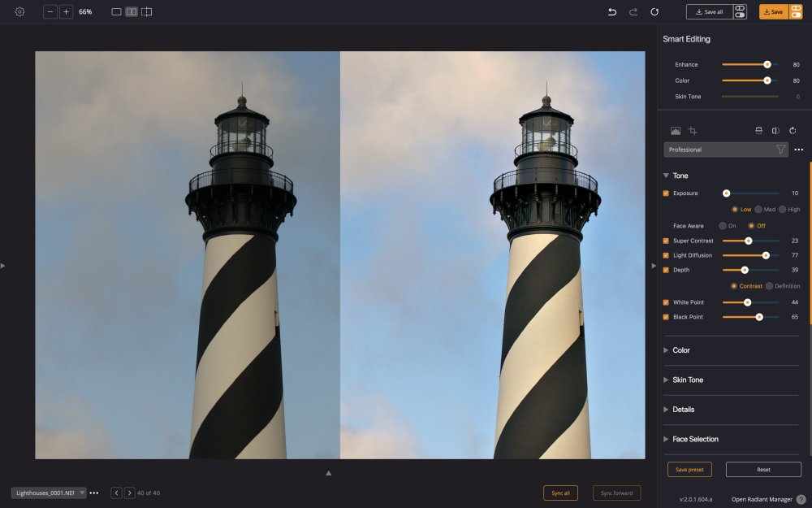Expand the Color section

(666, 350)
